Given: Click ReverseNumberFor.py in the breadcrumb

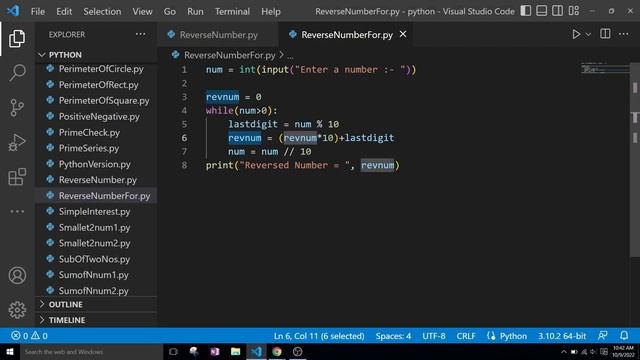Looking at the screenshot, I should point(229,55).
